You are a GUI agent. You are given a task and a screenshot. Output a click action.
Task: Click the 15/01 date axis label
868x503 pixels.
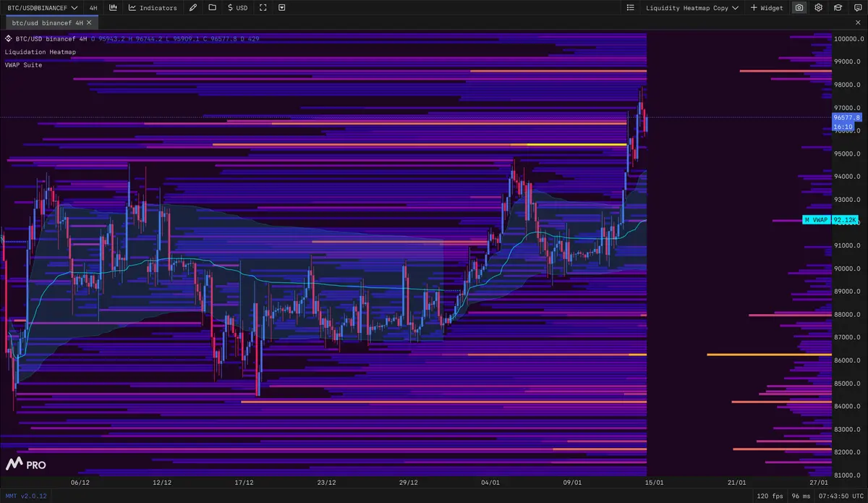pyautogui.click(x=655, y=483)
